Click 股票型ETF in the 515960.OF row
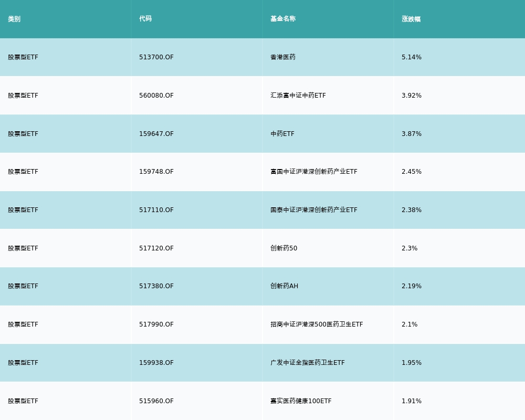Screen dimensions: 525x420 [x=23, y=401]
